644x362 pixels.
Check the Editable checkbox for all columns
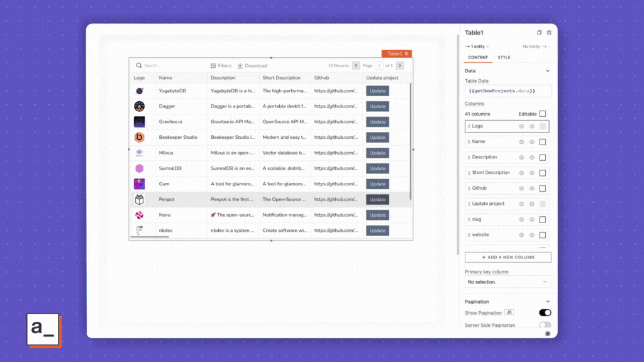(543, 114)
